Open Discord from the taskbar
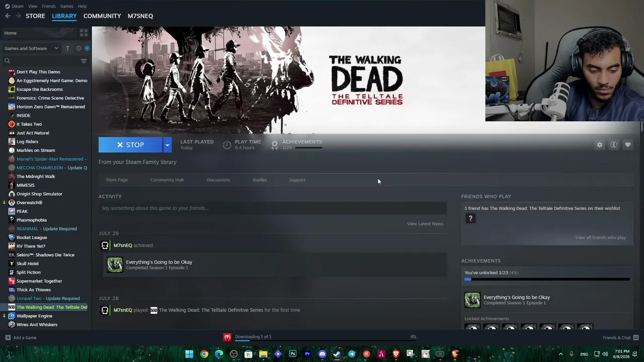Image resolution: width=644 pixels, height=362 pixels. [x=322, y=354]
